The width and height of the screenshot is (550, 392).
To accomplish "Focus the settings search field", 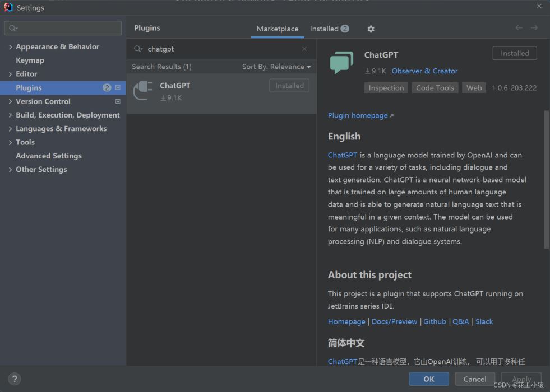I will coord(63,28).
